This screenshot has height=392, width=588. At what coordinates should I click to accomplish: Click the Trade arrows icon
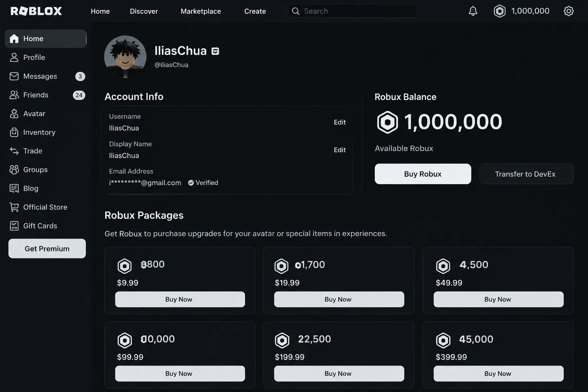[14, 151]
